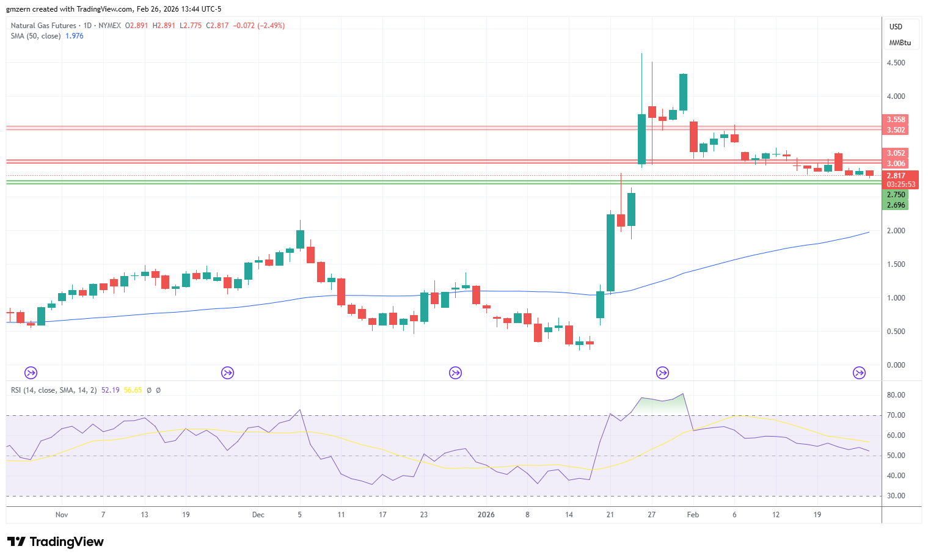
Task: Click the Nov label on the time axis
Action: coord(62,515)
